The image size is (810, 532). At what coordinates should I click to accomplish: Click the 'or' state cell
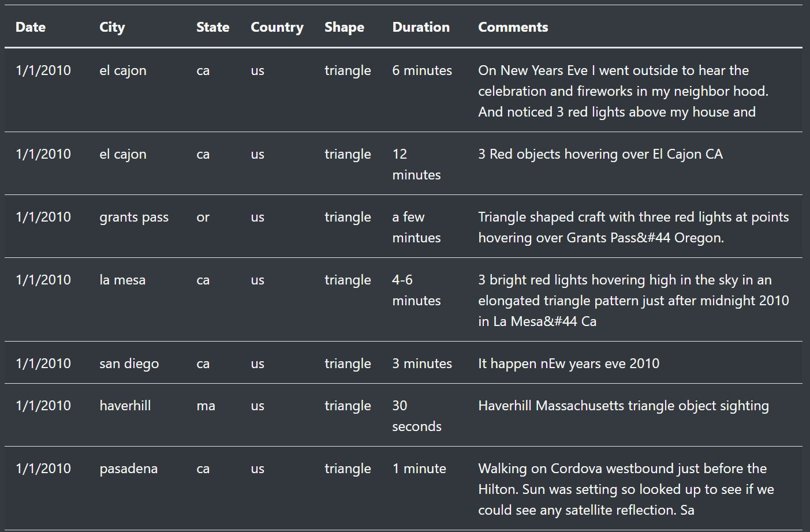pyautogui.click(x=203, y=217)
